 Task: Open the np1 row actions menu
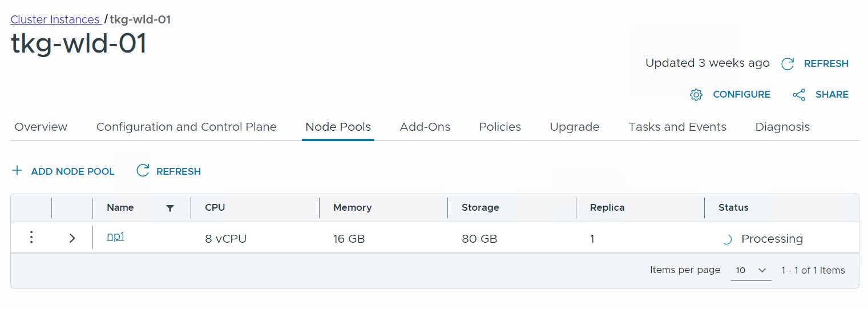[31, 238]
